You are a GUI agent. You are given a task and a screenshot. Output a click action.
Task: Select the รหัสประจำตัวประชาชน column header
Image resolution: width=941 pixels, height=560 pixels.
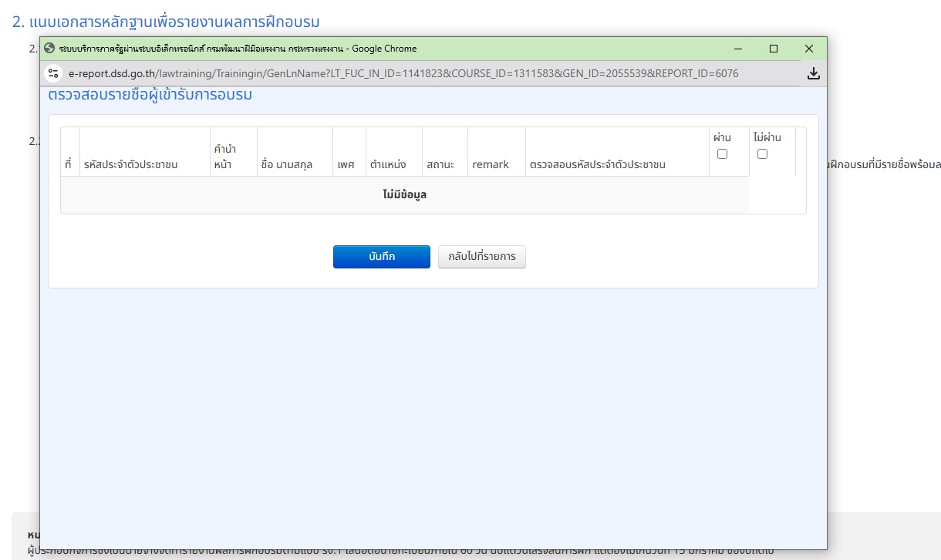(131, 164)
